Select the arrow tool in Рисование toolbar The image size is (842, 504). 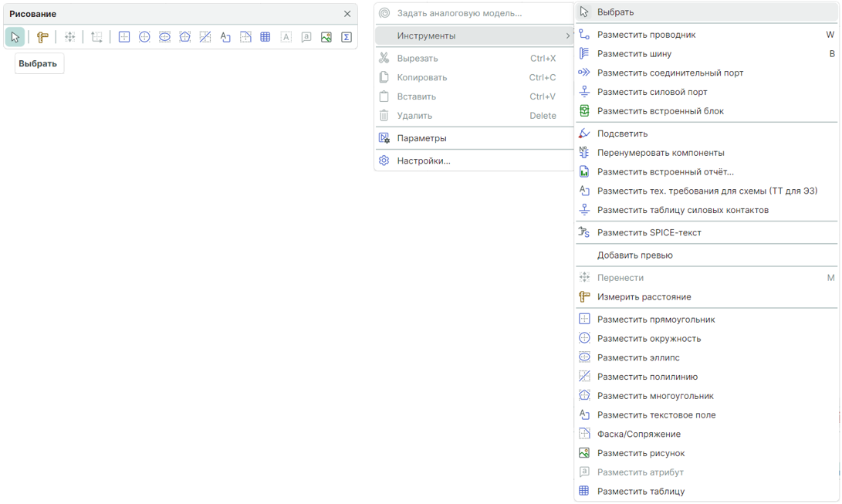pos(15,37)
